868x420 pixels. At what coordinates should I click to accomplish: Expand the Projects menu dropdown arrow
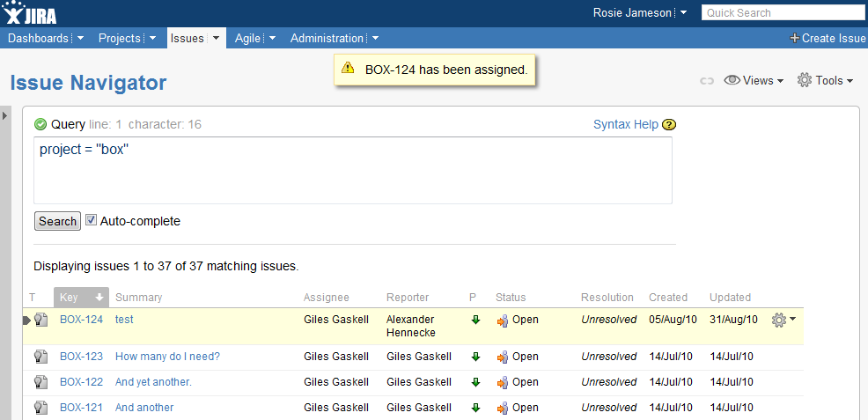pos(153,38)
